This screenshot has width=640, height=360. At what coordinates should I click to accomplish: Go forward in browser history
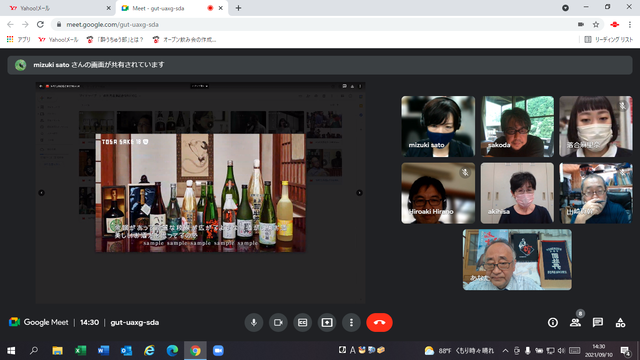(25, 24)
